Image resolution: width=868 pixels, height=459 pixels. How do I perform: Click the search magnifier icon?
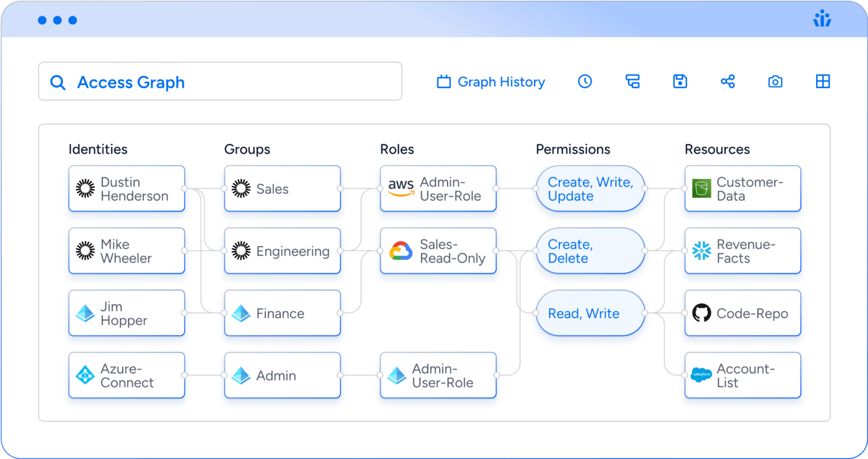click(x=58, y=82)
